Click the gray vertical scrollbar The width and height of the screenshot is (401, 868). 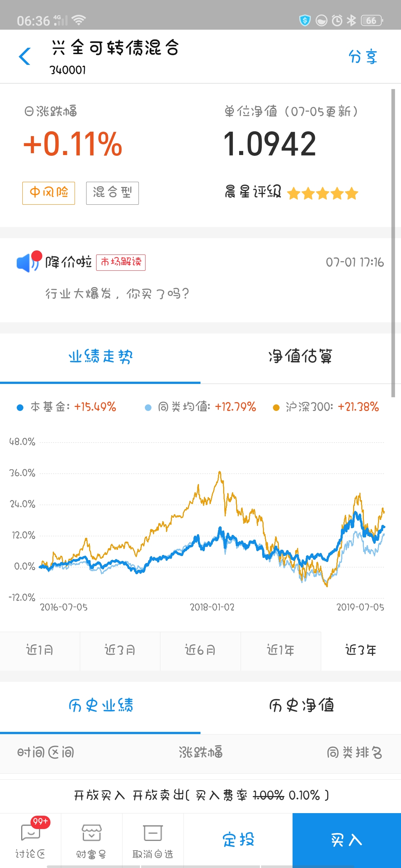tap(393, 243)
